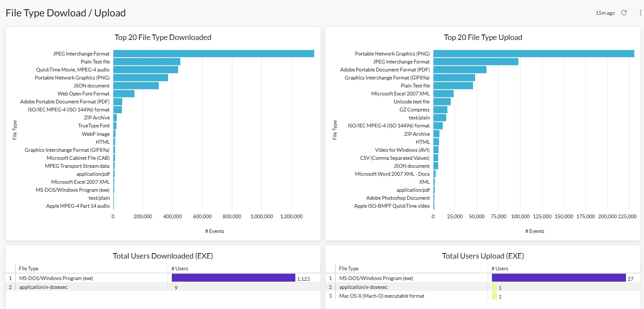Open the vertical three-dot options menu
The height and width of the screenshot is (309, 644).
click(640, 13)
